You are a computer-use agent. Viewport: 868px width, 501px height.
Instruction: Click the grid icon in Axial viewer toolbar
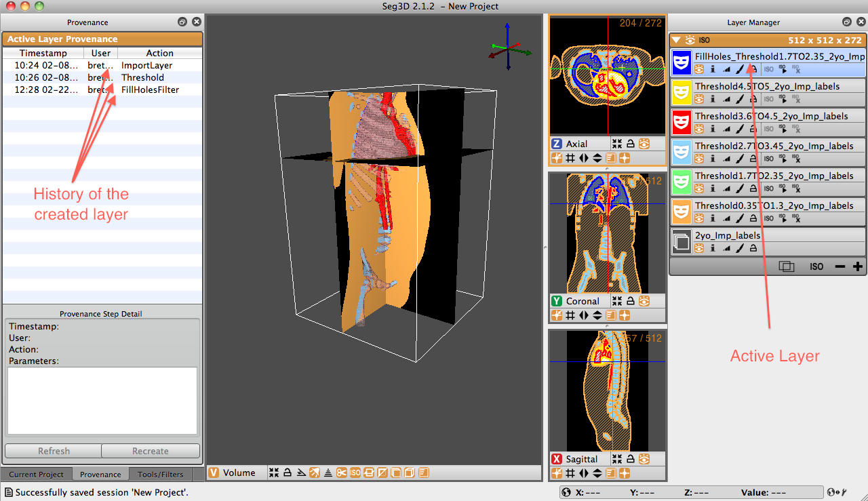(570, 158)
